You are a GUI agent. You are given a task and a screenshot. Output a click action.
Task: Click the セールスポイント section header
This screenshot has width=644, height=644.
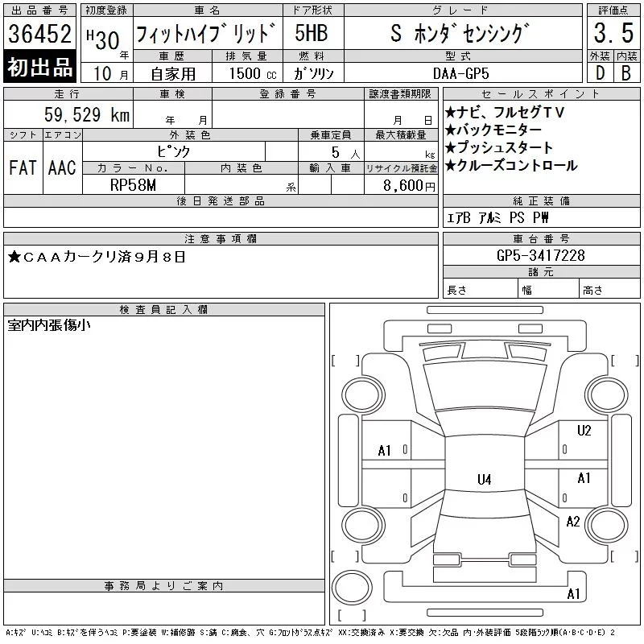click(541, 94)
